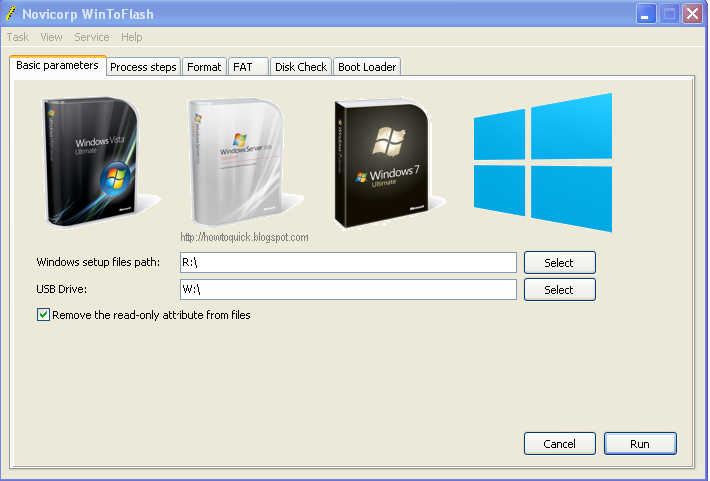Switch to the Format tab

coord(204,67)
